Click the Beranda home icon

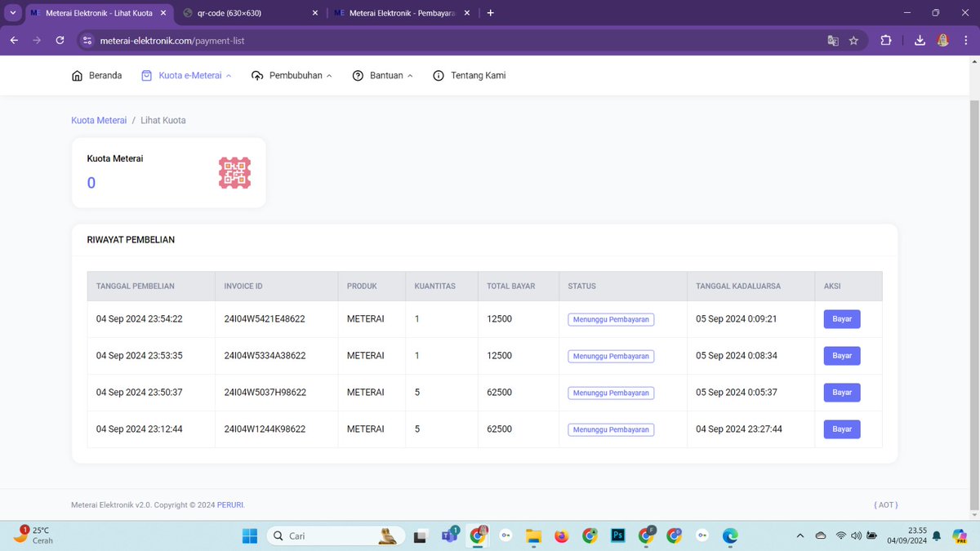[x=77, y=75]
